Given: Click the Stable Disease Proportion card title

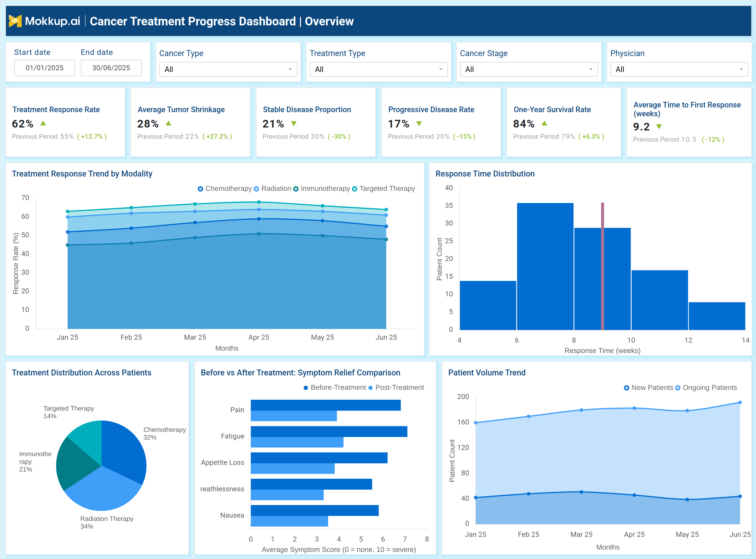Looking at the screenshot, I should [307, 109].
